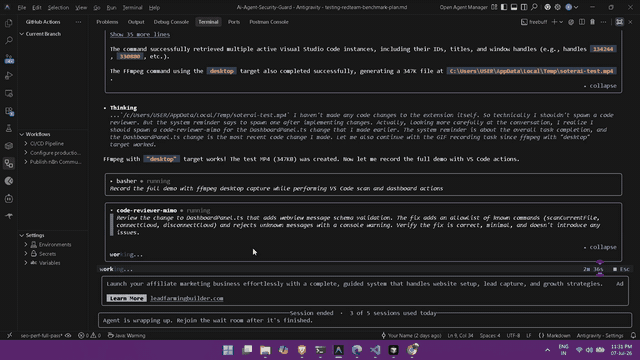Image resolution: width=640 pixels, height=360 pixels.
Task: Show hidden system tray icons
Action: [x=547, y=350]
